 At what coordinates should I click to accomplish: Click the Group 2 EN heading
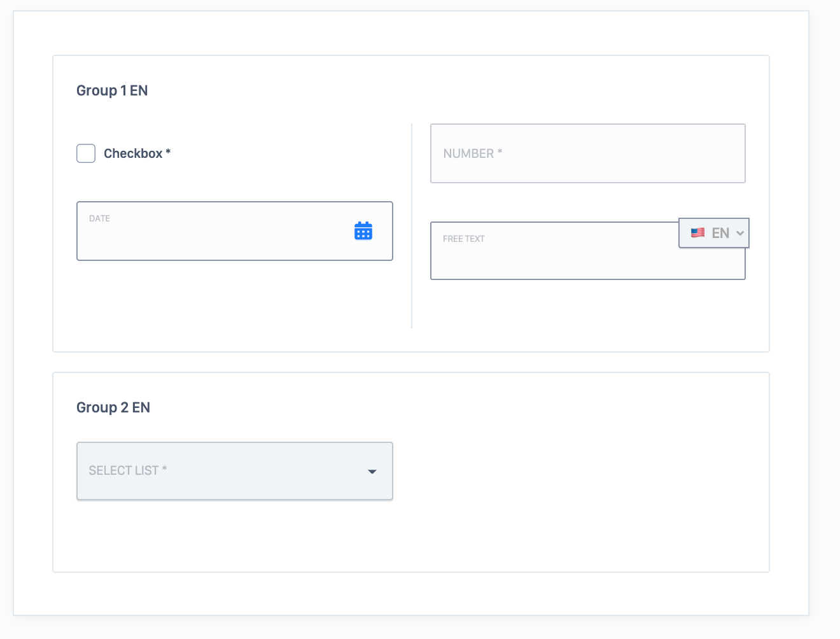(x=113, y=407)
